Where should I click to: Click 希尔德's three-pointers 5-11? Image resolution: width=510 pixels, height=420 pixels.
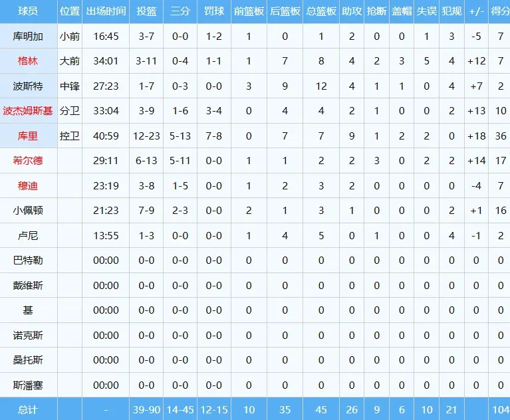pyautogui.click(x=180, y=161)
